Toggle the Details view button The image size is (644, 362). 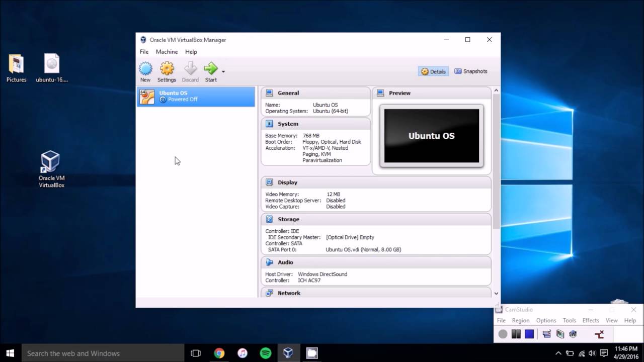pos(433,71)
